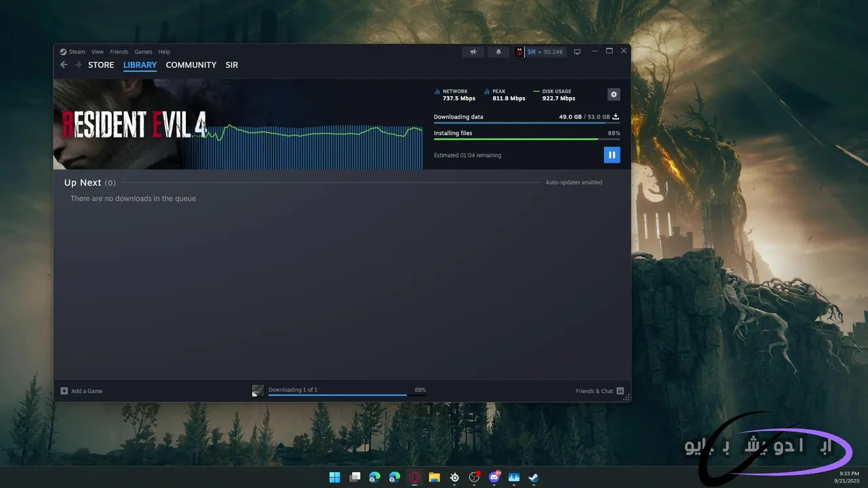Screen dimensions: 868x488
Task: Open the View menu
Action: point(98,52)
